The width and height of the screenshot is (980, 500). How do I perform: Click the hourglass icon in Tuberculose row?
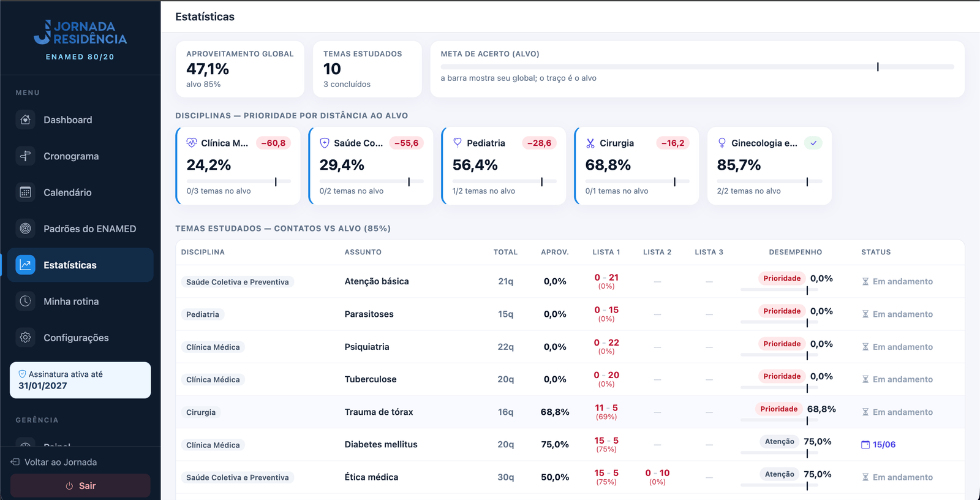point(865,379)
